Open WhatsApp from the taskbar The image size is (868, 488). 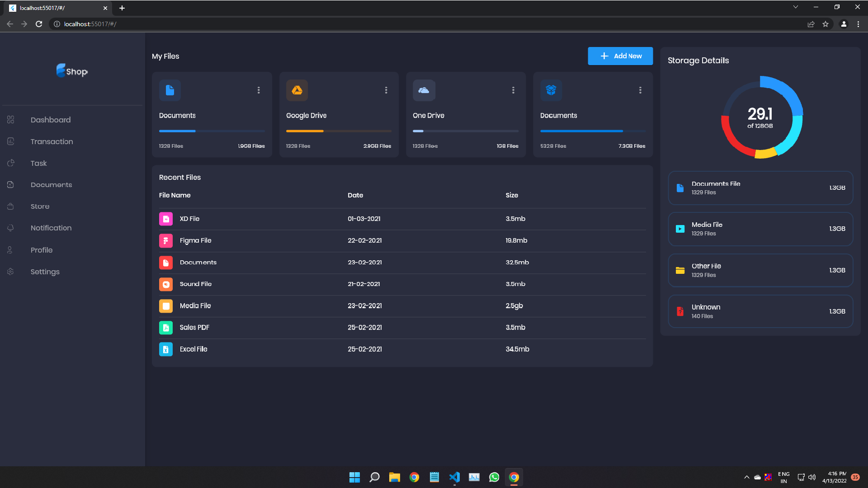[494, 477]
